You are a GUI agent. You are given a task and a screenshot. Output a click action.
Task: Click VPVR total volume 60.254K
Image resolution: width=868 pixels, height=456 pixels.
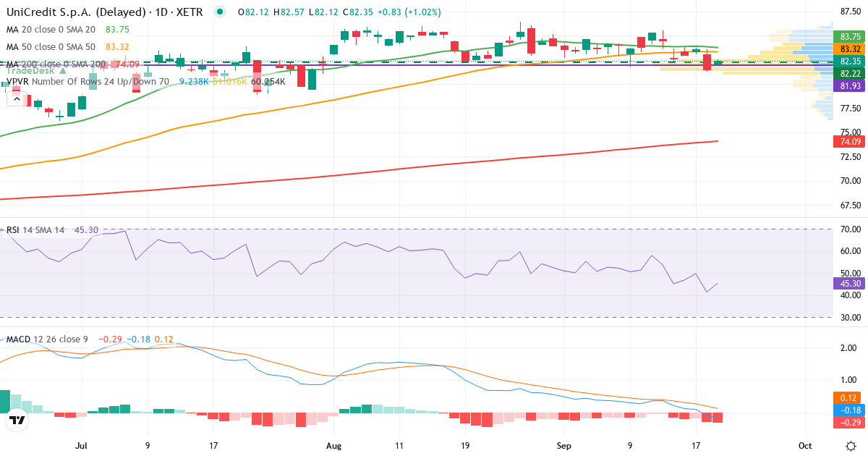pos(268,82)
